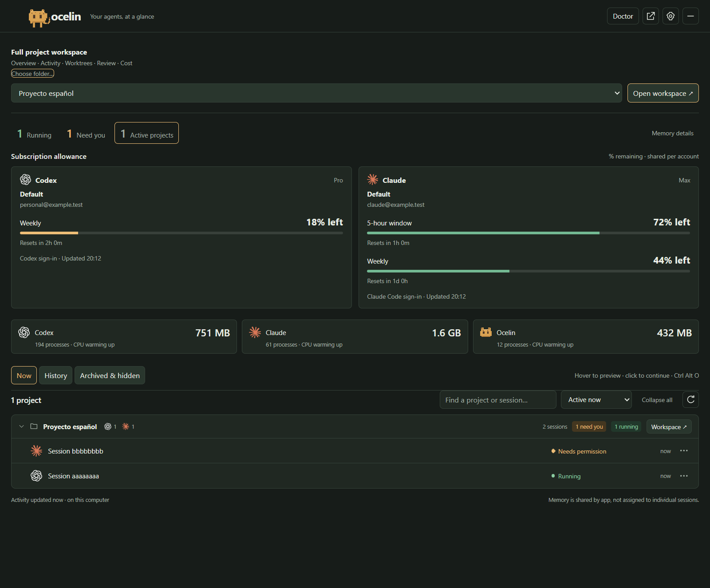
Task: Open settings with the gear icon
Action: (x=671, y=16)
